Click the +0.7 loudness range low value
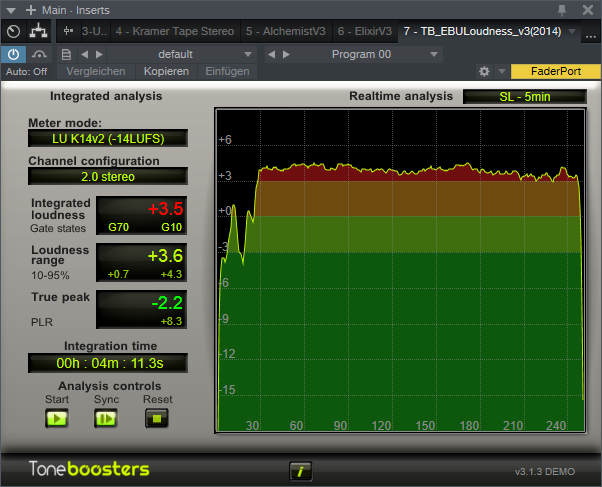This screenshot has height=487, width=602. pyautogui.click(x=118, y=274)
